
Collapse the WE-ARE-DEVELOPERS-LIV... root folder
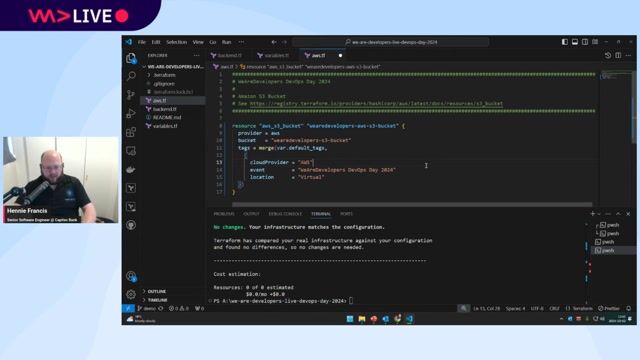173,67
